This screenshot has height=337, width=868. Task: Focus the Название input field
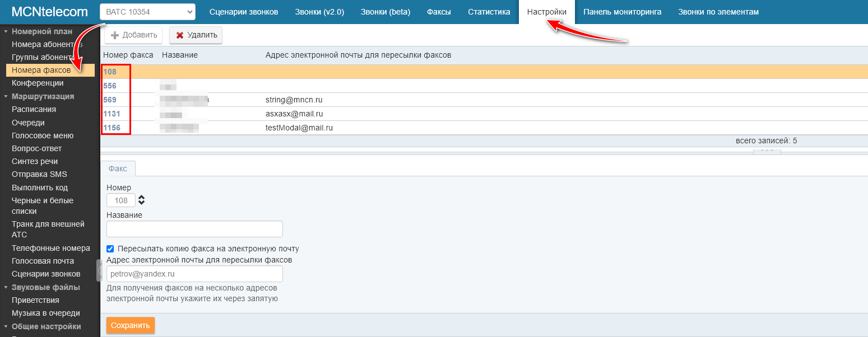[194, 229]
